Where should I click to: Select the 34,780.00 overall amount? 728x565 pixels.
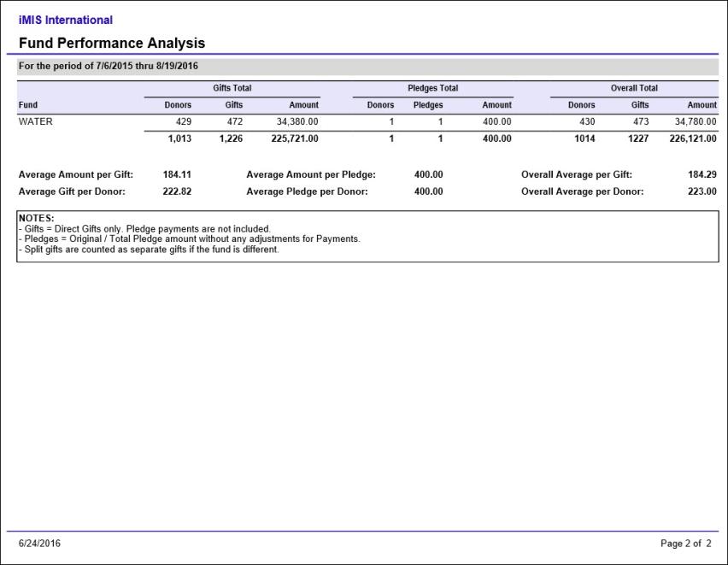click(x=696, y=121)
